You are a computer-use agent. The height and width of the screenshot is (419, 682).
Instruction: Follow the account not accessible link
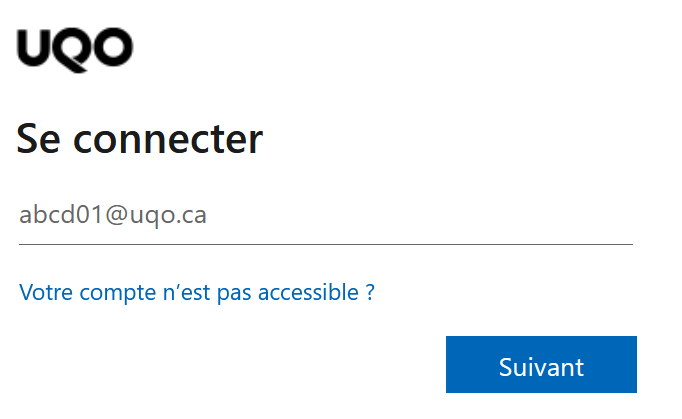tap(197, 293)
